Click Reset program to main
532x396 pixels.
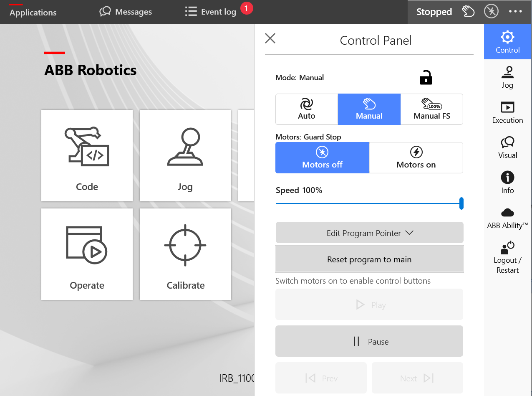tap(369, 259)
